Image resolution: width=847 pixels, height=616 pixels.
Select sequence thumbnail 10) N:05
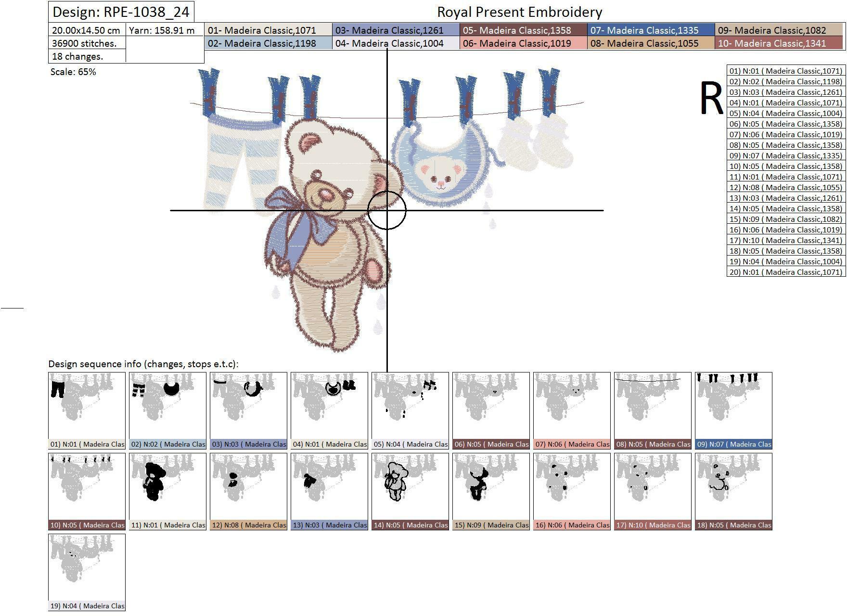87,492
